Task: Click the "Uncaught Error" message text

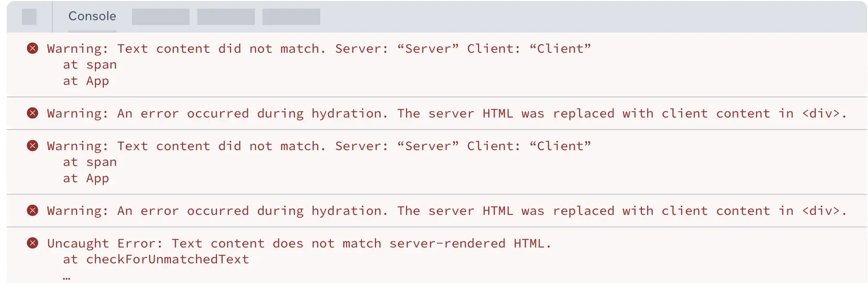Action: [299, 244]
